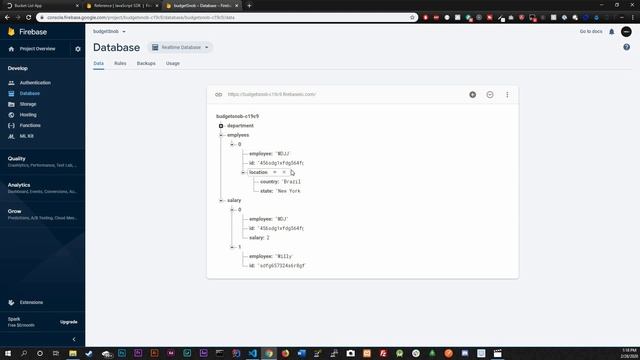The image size is (640, 360).
Task: Click the database URL link icon
Action: (218, 95)
